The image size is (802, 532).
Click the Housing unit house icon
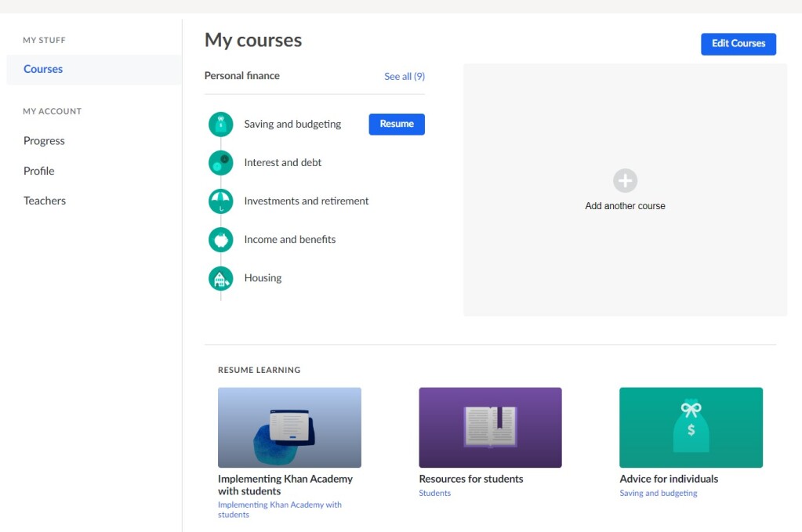tap(221, 278)
